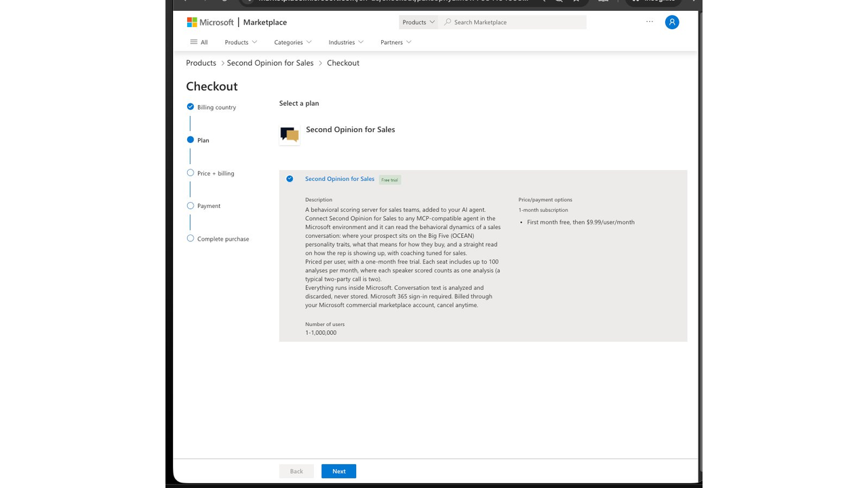
Task: Expand the Products filter beside search
Action: pyautogui.click(x=418, y=22)
